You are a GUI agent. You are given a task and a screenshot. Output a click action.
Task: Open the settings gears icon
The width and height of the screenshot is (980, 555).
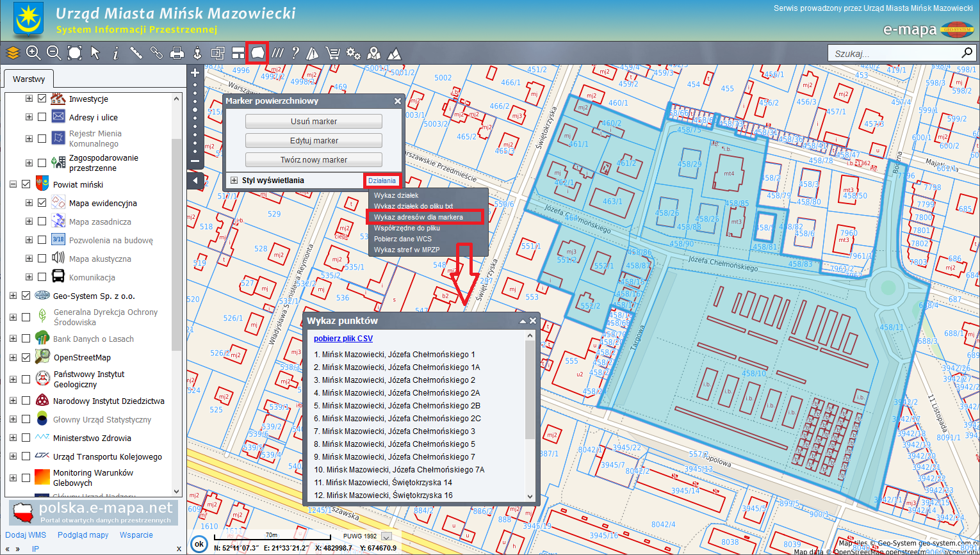click(x=353, y=53)
